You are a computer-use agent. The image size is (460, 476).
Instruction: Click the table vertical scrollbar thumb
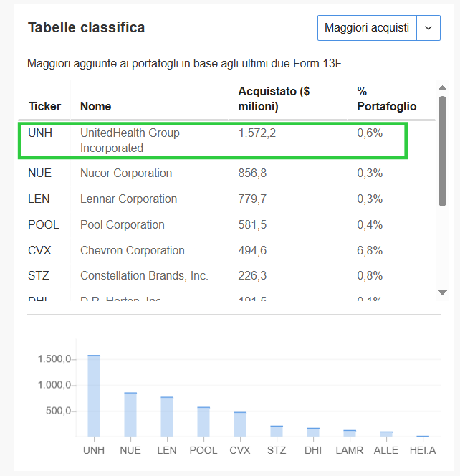442,151
